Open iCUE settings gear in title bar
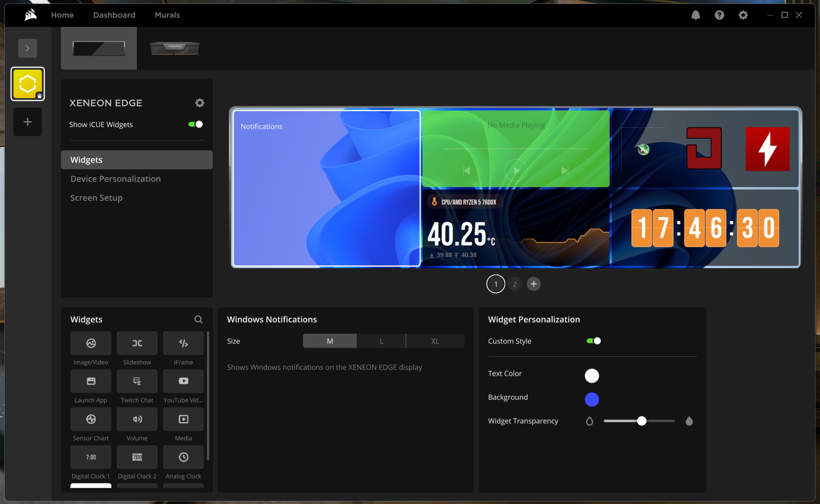 (x=743, y=15)
